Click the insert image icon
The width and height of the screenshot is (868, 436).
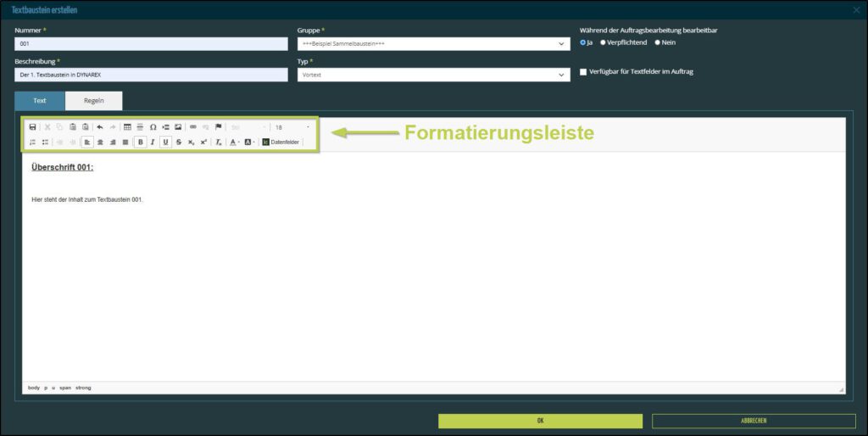[178, 127]
